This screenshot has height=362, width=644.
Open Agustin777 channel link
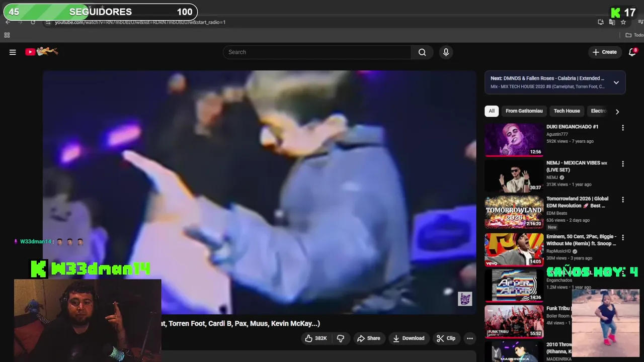tap(557, 134)
